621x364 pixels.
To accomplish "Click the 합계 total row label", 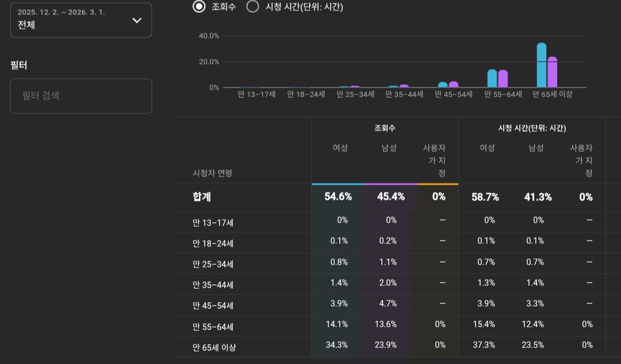I will pos(202,197).
